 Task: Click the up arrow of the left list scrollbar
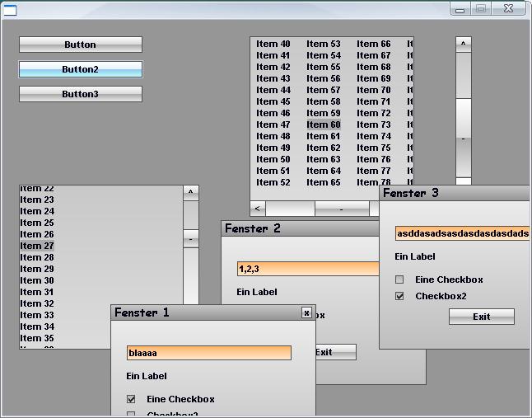(x=191, y=192)
